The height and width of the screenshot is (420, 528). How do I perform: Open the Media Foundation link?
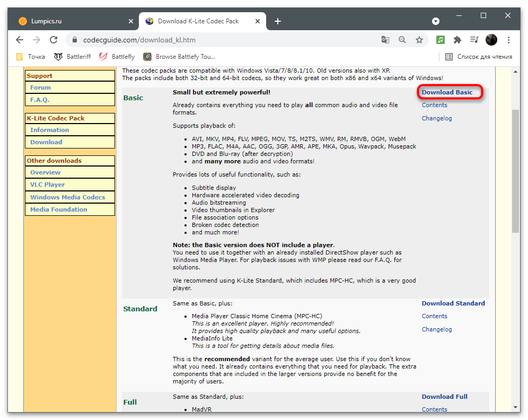[x=59, y=209]
